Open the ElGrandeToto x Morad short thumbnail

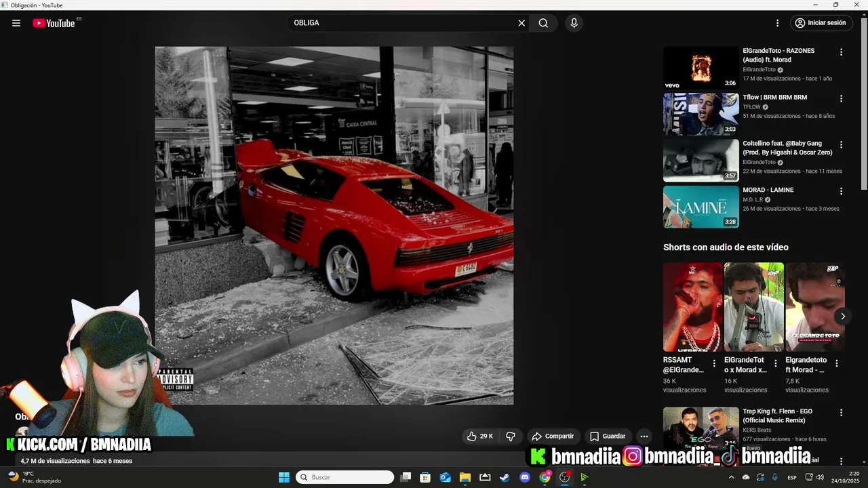coord(753,307)
